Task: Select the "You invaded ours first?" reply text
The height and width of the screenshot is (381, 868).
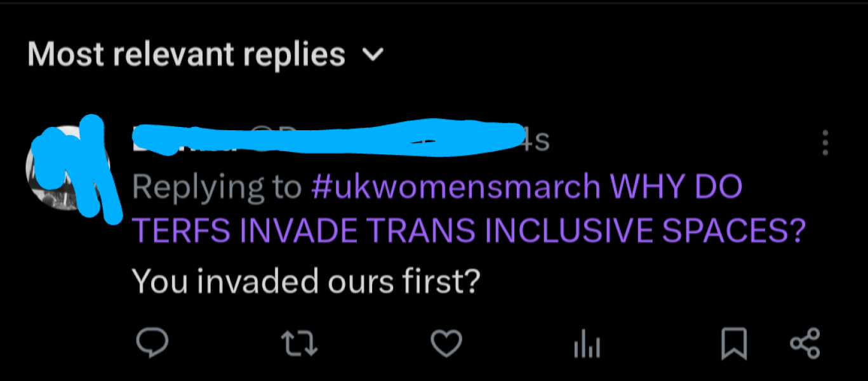Action: tap(304, 281)
